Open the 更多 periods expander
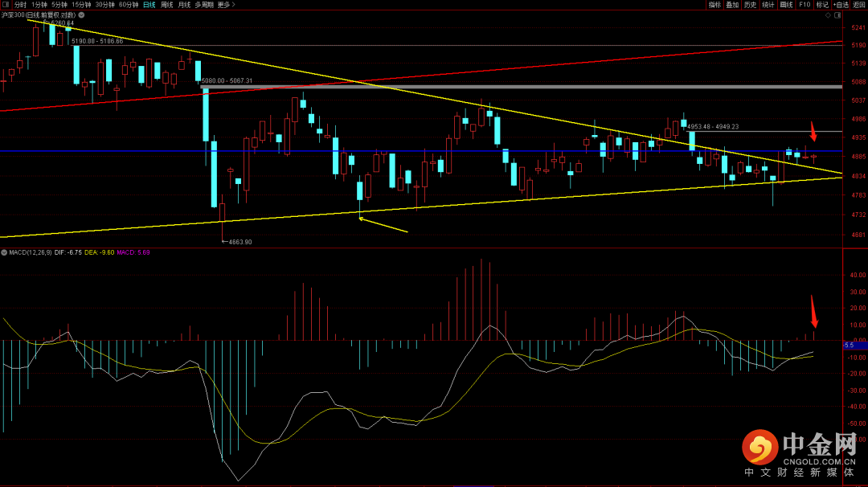This screenshot has width=868, height=487. tap(226, 5)
